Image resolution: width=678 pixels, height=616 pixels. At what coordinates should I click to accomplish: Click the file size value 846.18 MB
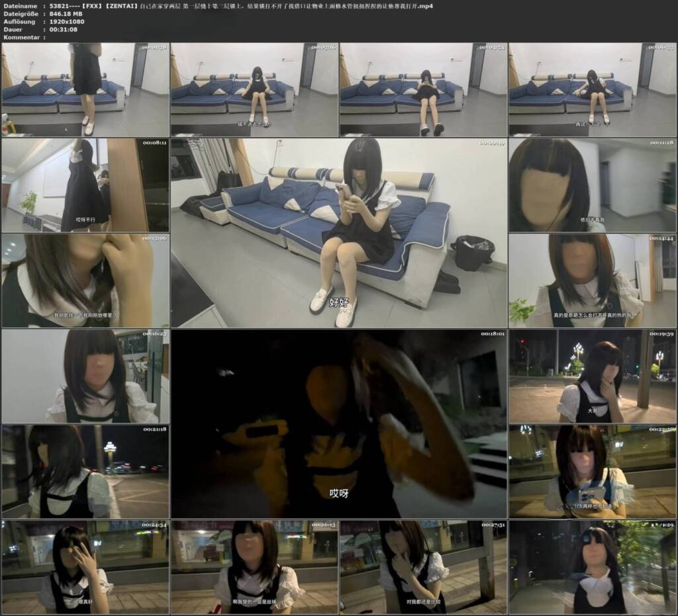click(66, 14)
